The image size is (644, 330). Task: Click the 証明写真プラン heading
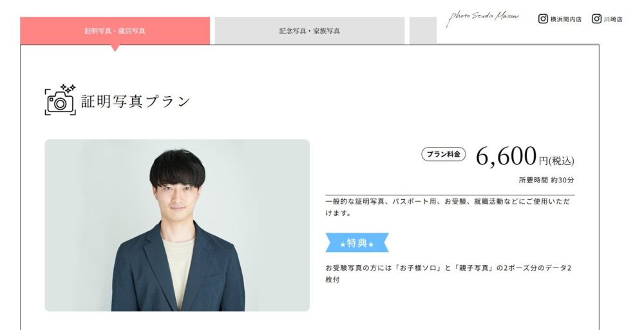coord(136,101)
